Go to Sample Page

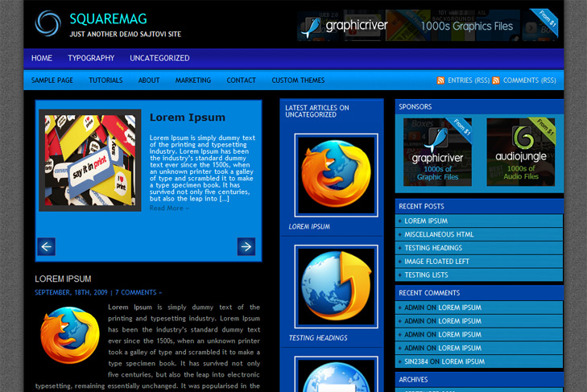pyautogui.click(x=52, y=80)
